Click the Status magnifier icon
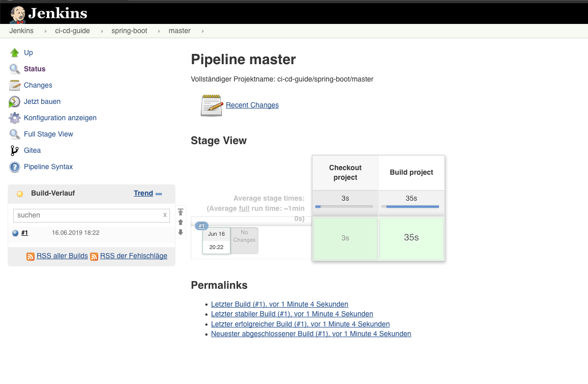 click(15, 69)
